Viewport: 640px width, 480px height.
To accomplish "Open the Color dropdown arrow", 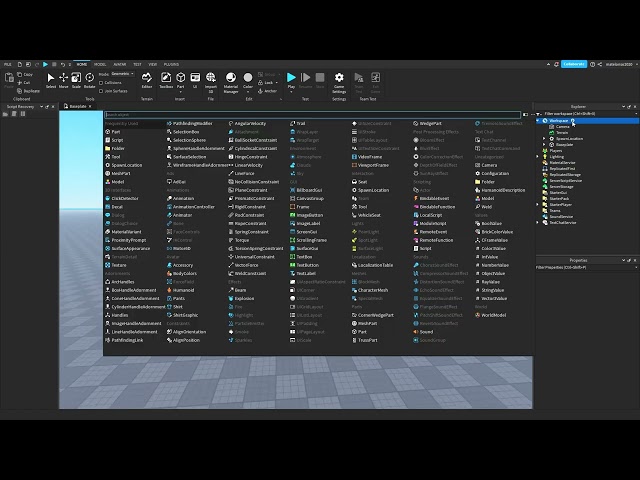I will coord(248,92).
